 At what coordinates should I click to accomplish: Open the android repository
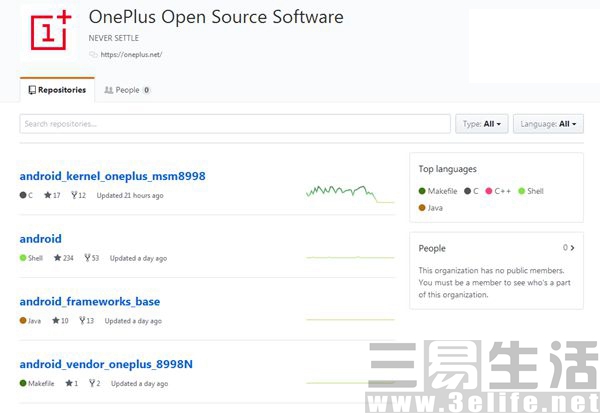coord(41,239)
